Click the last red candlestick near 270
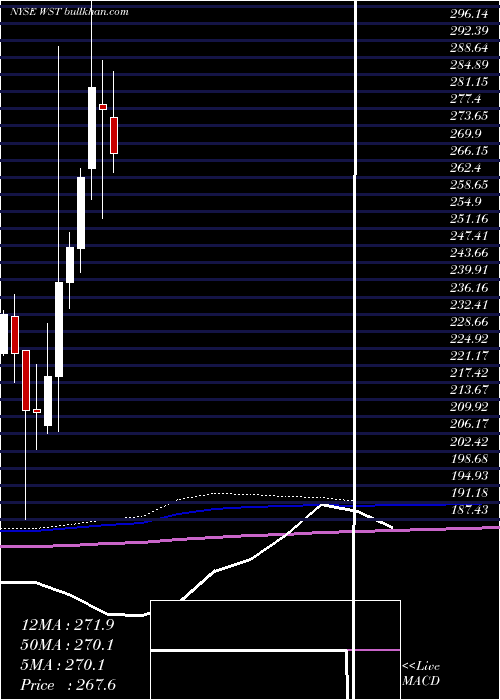Image resolution: width=500 pixels, height=700 pixels. pos(114,135)
